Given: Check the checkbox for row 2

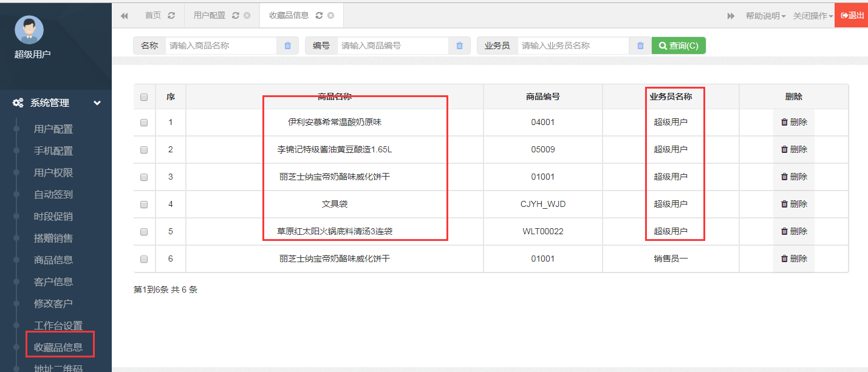Looking at the screenshot, I should [144, 150].
